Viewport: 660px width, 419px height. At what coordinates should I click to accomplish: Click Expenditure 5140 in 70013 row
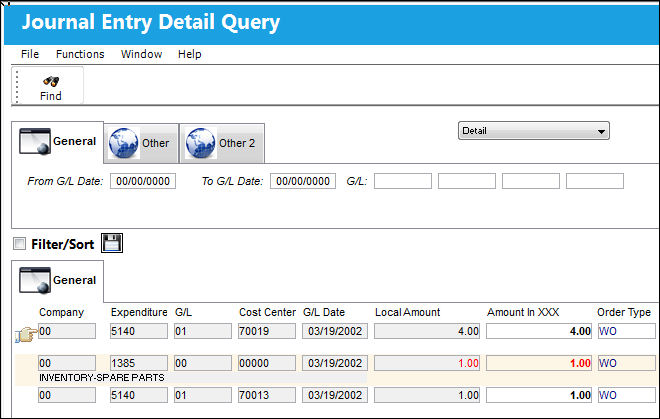point(139,395)
